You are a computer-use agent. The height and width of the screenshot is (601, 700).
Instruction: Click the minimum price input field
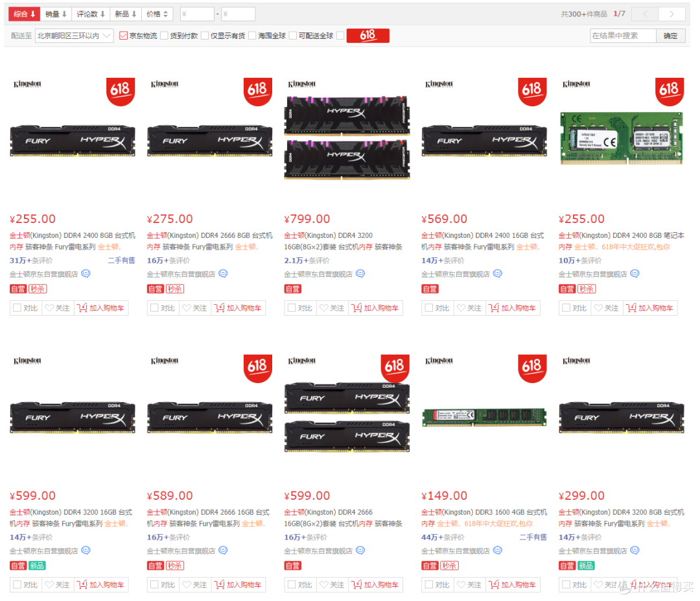197,14
